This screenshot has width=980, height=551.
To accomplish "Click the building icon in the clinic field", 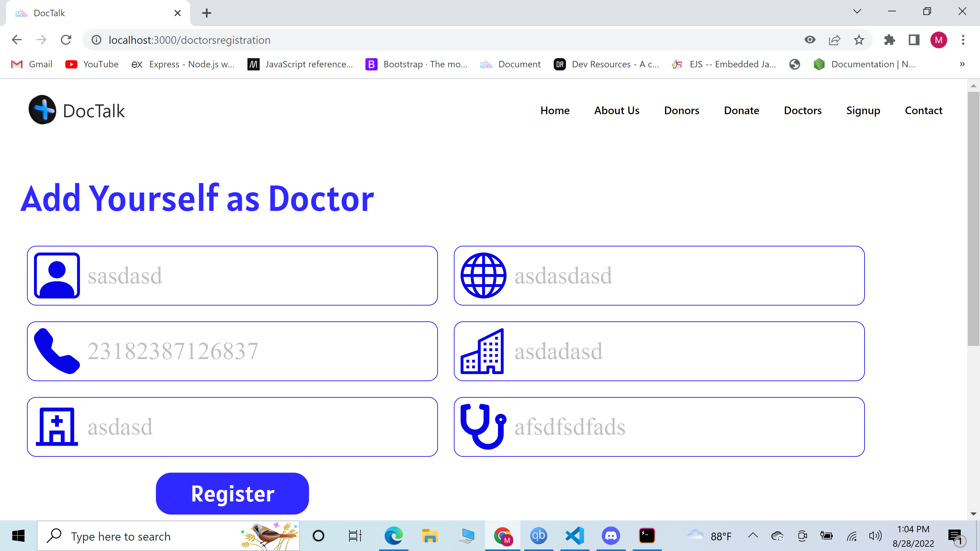I will point(483,350).
